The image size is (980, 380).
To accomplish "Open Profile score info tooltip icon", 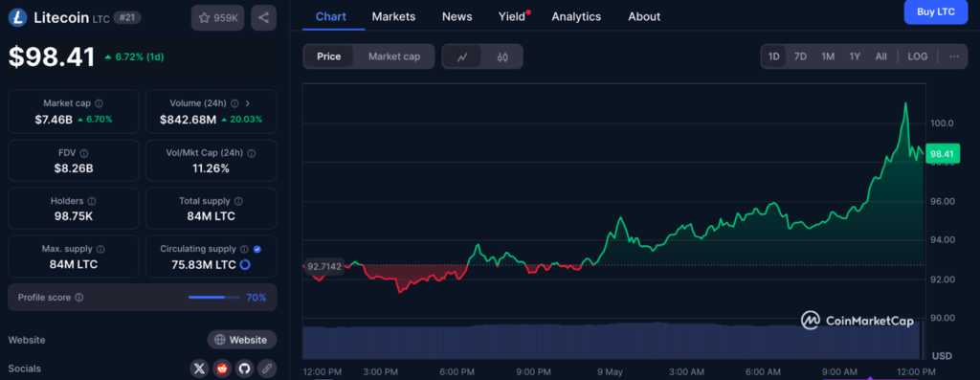I will click(78, 298).
